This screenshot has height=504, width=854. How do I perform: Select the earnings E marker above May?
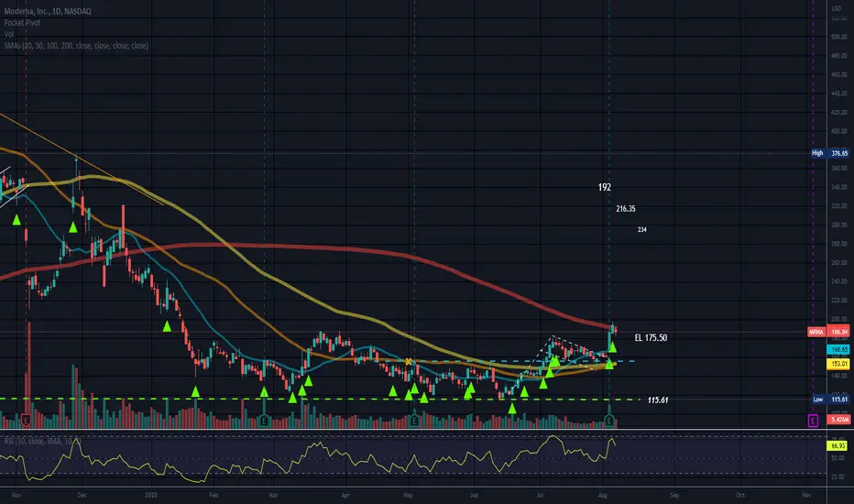tap(414, 420)
